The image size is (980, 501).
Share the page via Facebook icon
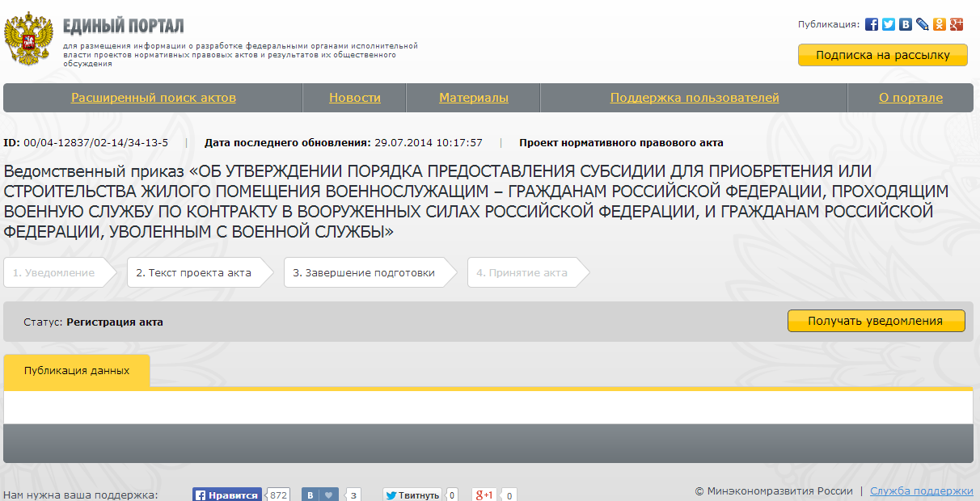click(x=872, y=24)
